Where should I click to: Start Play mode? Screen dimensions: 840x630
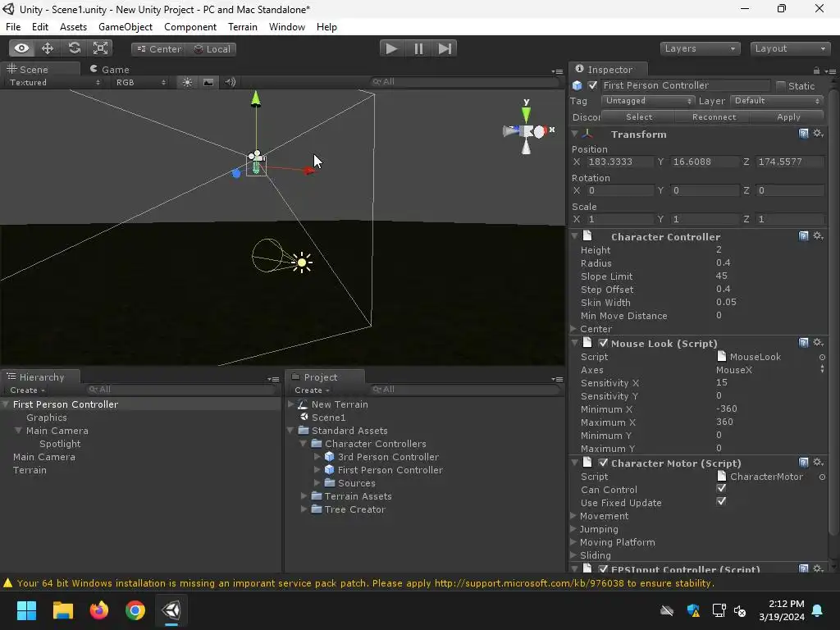tap(391, 48)
